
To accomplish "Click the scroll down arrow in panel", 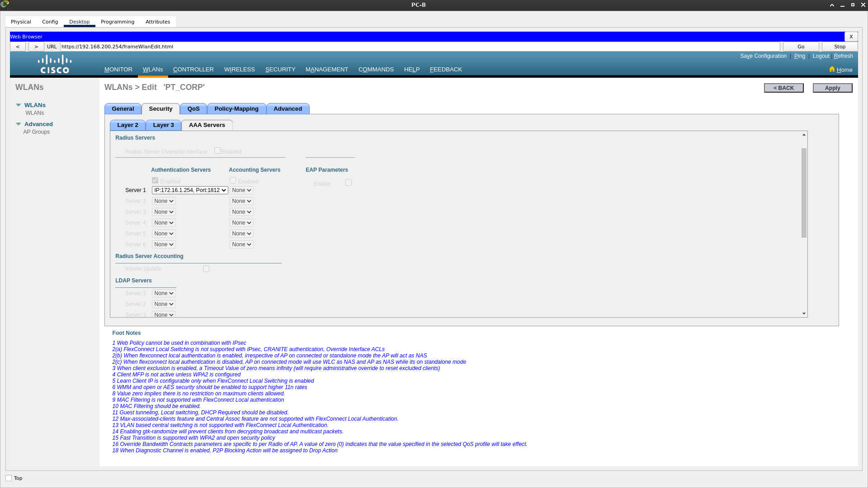I will 804,314.
